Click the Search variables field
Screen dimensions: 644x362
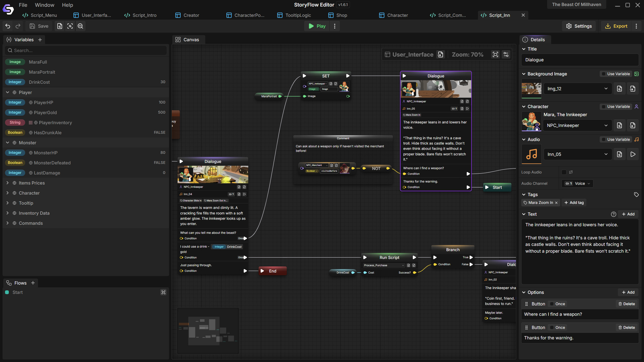86,51
